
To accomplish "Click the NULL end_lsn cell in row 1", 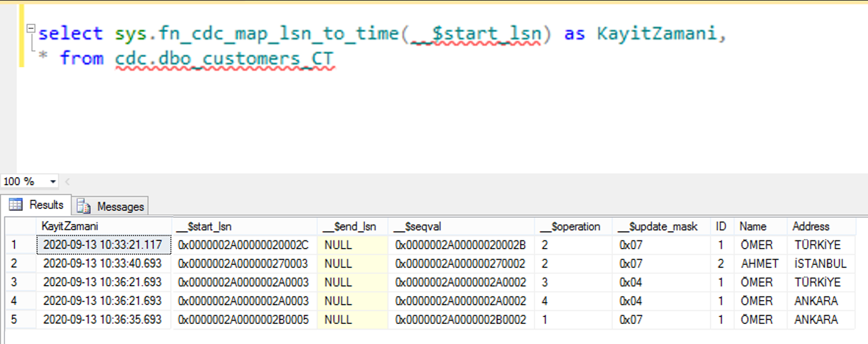I will pos(352,245).
